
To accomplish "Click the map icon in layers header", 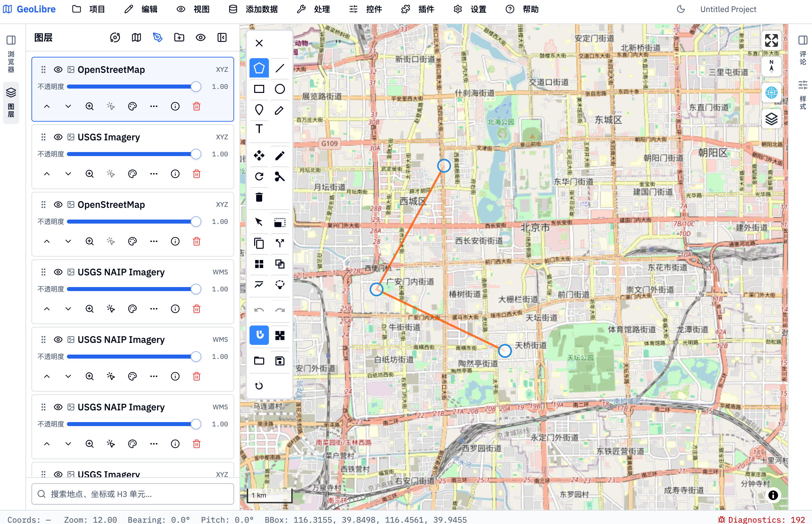I will pos(136,37).
